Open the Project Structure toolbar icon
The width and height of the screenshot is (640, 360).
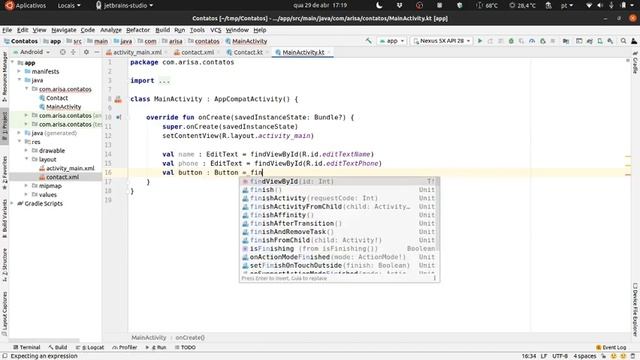click(565, 41)
